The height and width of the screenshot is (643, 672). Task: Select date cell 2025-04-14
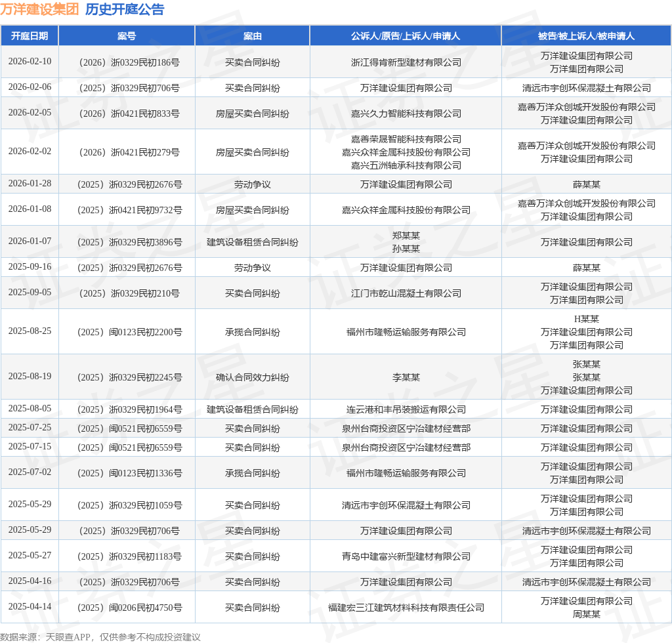pos(30,607)
